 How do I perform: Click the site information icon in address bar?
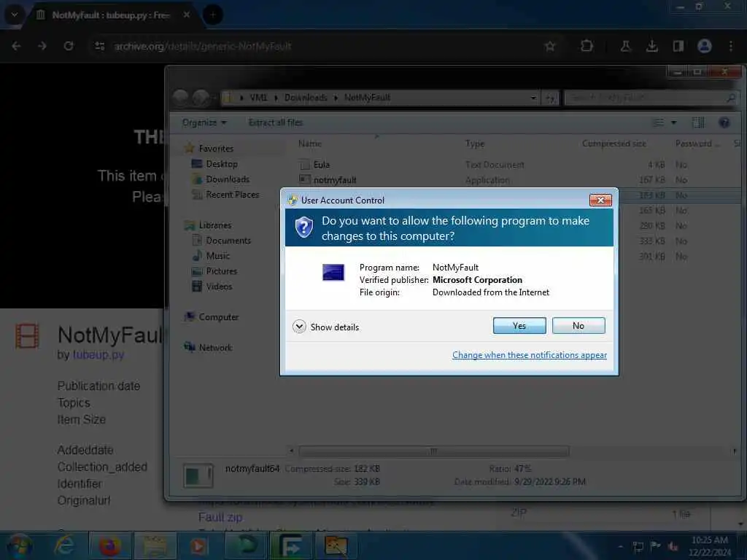[x=99, y=46]
